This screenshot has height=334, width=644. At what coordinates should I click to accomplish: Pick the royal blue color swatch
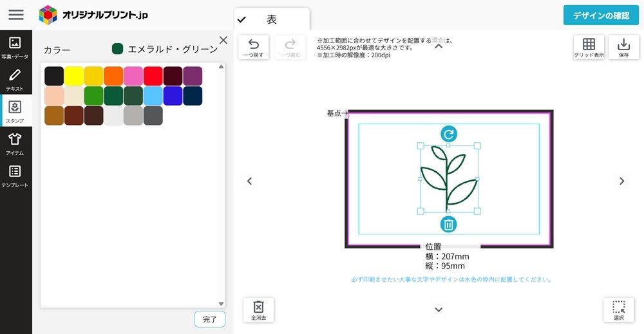point(173,96)
